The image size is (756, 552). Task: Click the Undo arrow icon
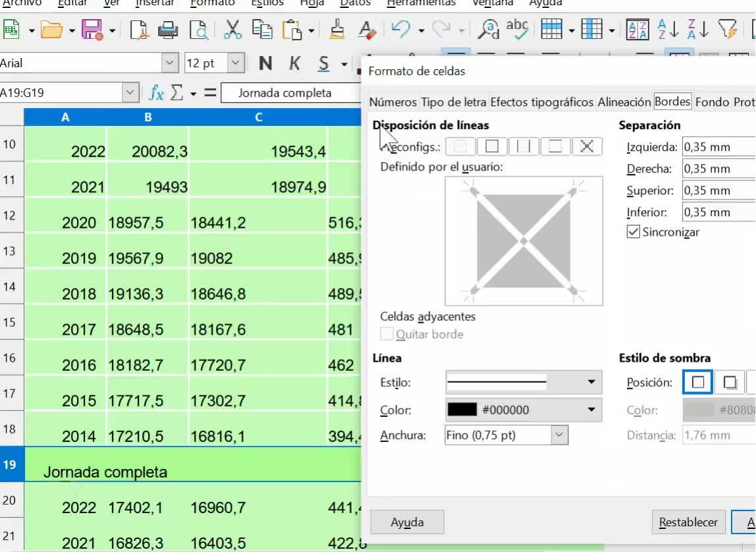pos(400,30)
